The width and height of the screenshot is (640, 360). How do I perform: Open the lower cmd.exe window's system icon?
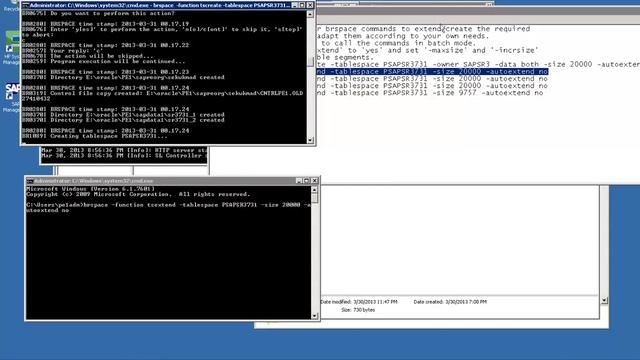pos(30,181)
